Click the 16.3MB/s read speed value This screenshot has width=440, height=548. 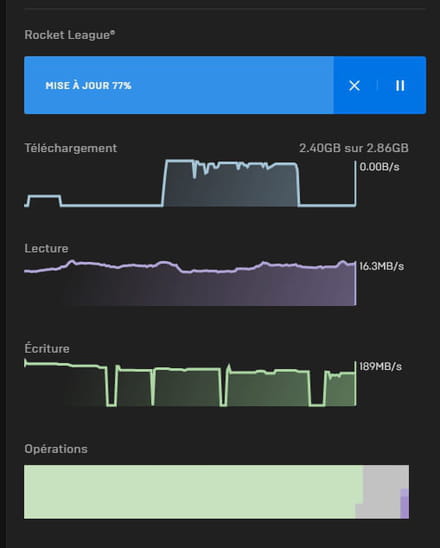coord(382,266)
